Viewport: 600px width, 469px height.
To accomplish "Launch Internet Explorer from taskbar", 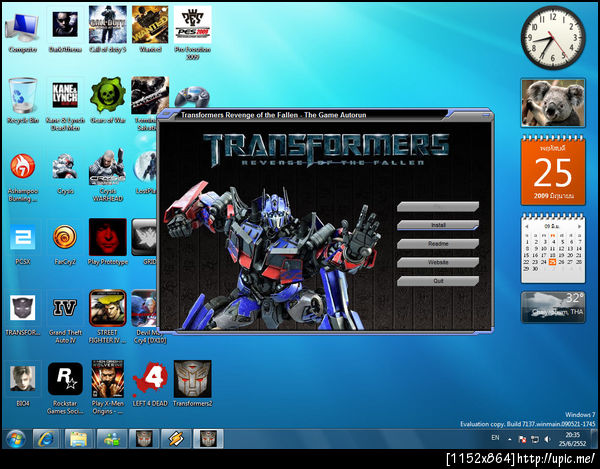I will click(x=46, y=439).
